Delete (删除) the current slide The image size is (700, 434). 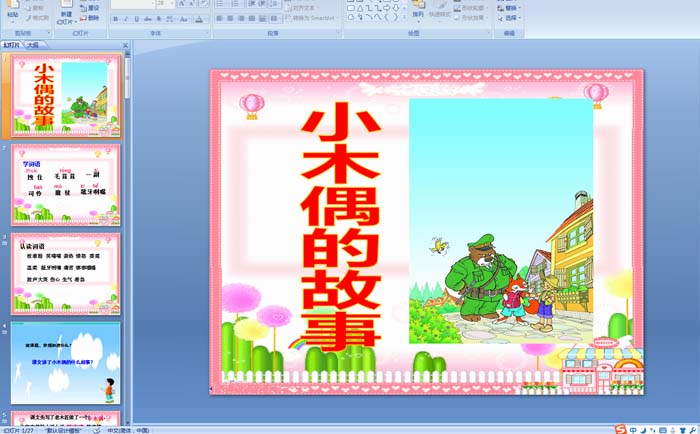click(90, 18)
